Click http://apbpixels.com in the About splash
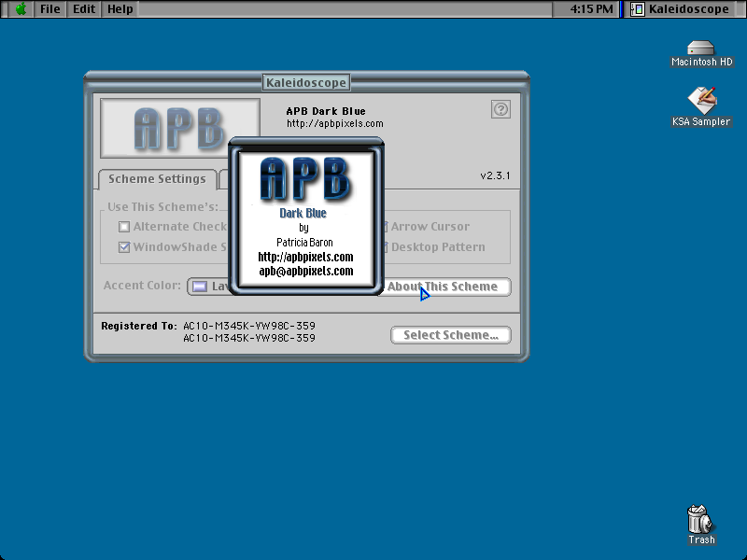This screenshot has width=747, height=560. pos(306,258)
